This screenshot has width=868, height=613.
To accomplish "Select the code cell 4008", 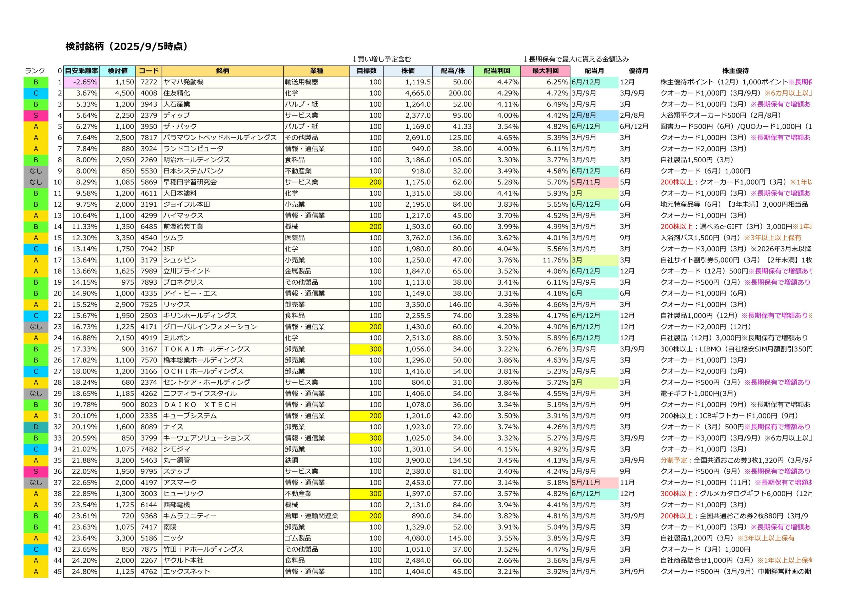I will click(x=149, y=93).
